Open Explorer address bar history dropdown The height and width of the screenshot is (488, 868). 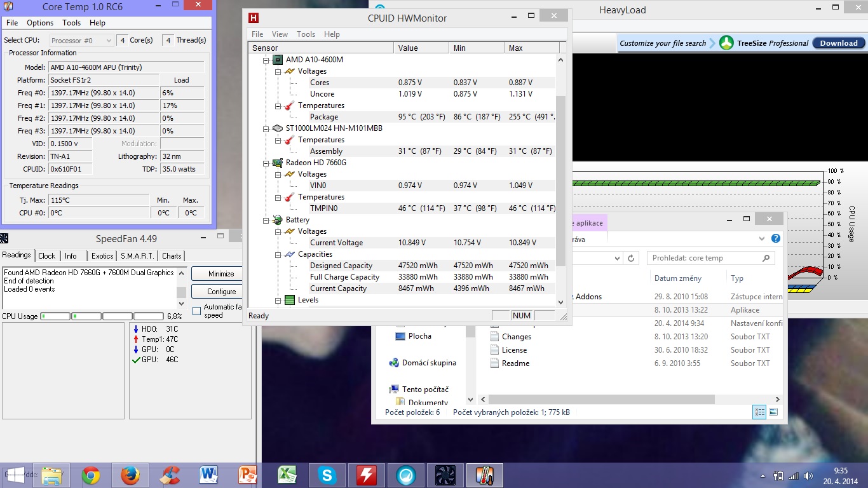coord(616,258)
